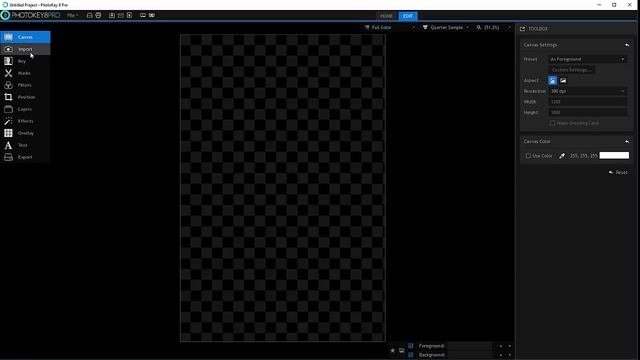Viewport: 640px width, 360px height.
Task: Select the landscape aspect option
Action: tap(563, 80)
